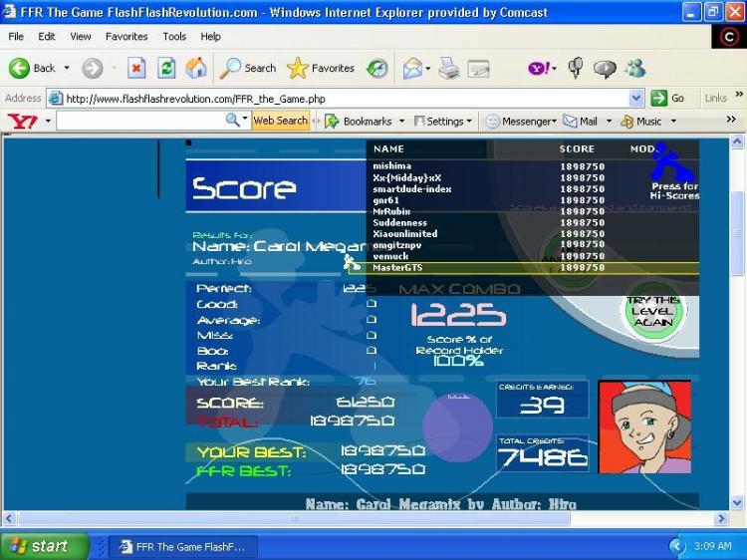Image resolution: width=747 pixels, height=560 pixels.
Task: Click the Go button
Action: tap(667, 99)
